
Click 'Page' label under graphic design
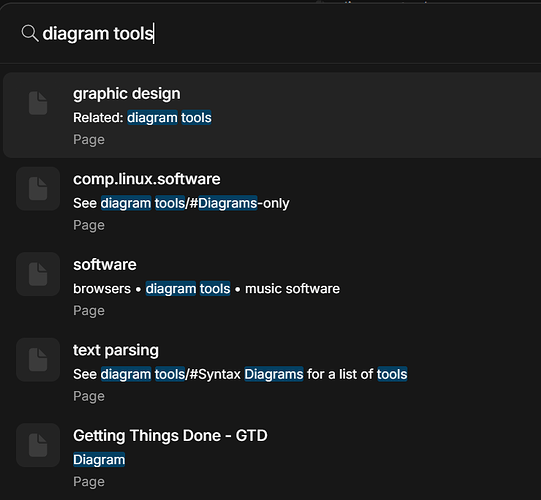pos(89,140)
